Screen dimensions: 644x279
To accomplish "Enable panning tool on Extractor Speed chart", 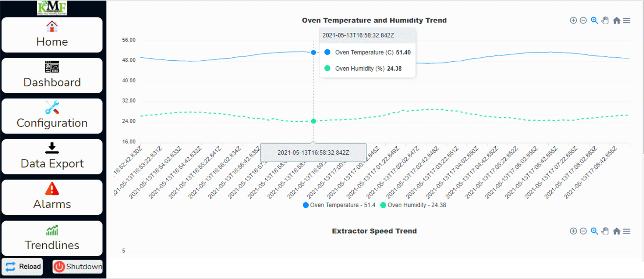I will [x=605, y=231].
